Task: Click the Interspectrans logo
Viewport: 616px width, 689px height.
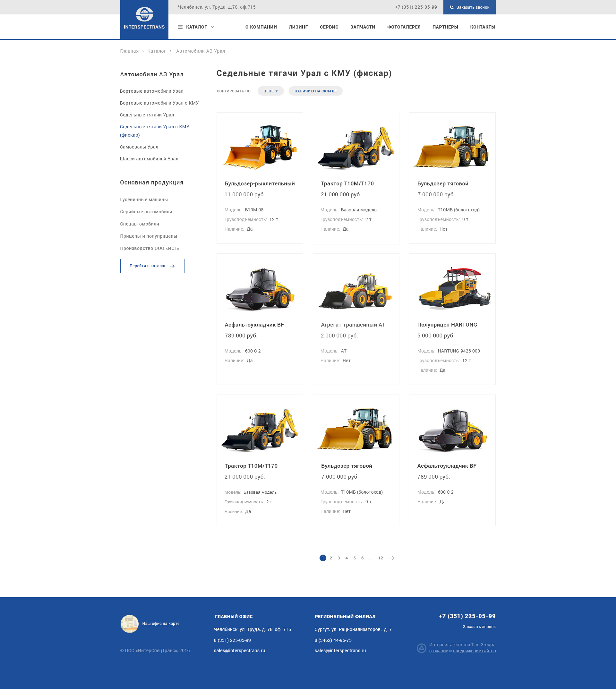Action: click(x=144, y=19)
